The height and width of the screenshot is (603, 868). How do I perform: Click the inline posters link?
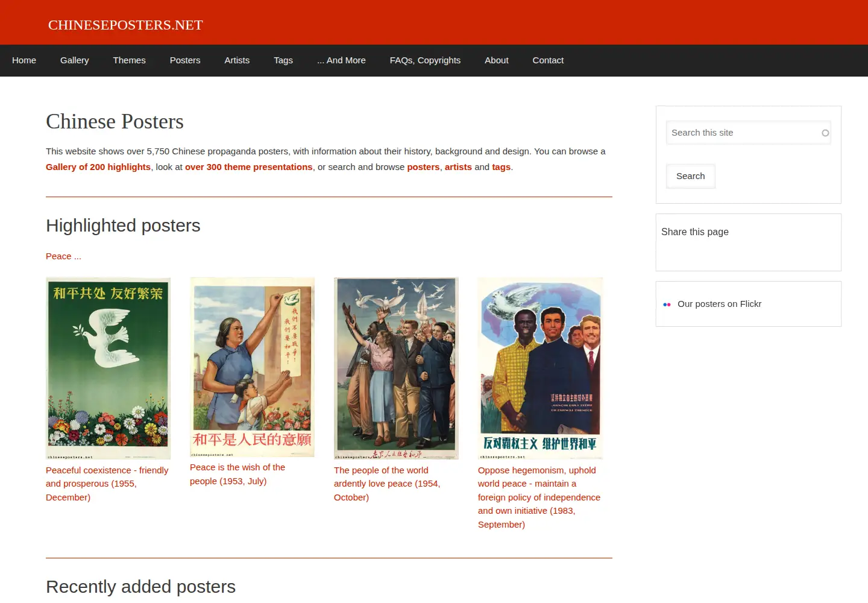pos(423,167)
